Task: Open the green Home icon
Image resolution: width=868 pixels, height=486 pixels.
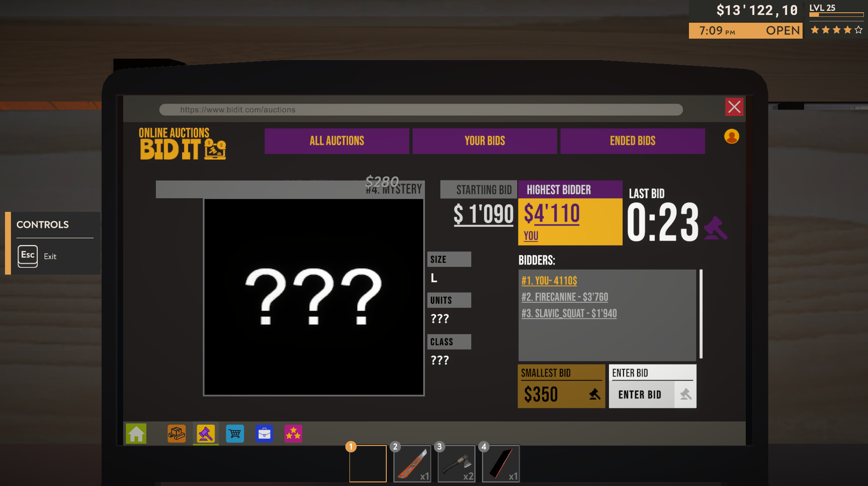Action: pyautogui.click(x=136, y=434)
